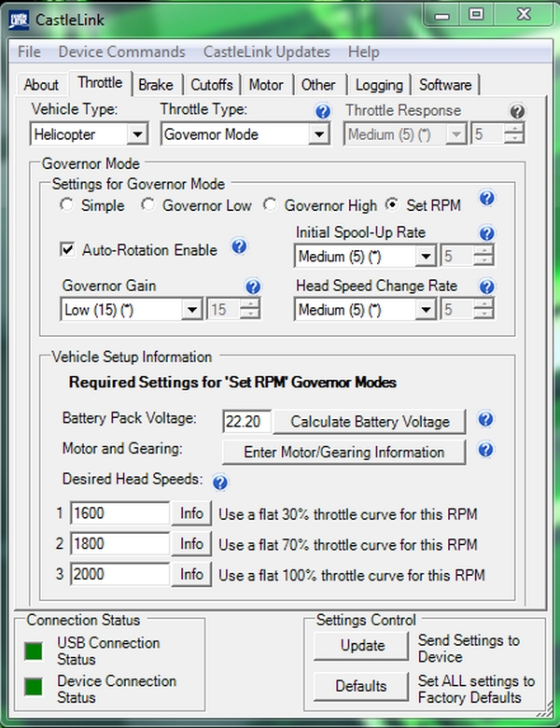Click Info button for head speed 2000
The image size is (560, 728).
point(191,574)
